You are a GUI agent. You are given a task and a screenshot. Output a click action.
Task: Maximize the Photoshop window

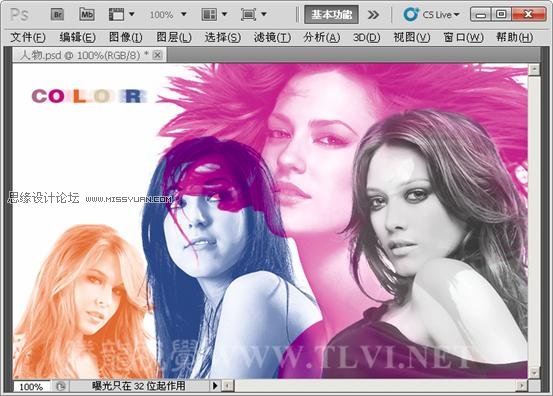501,14
